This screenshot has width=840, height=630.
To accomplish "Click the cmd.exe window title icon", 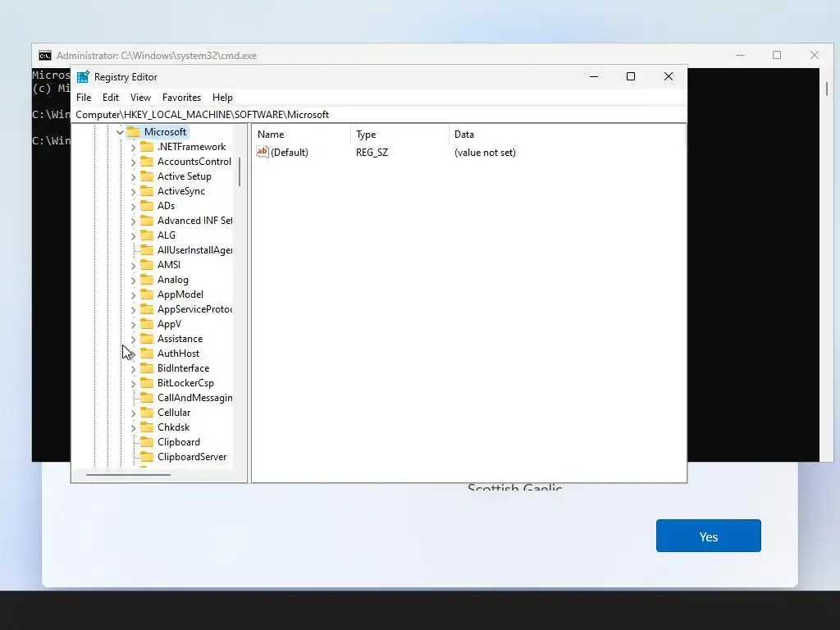I will click(45, 56).
